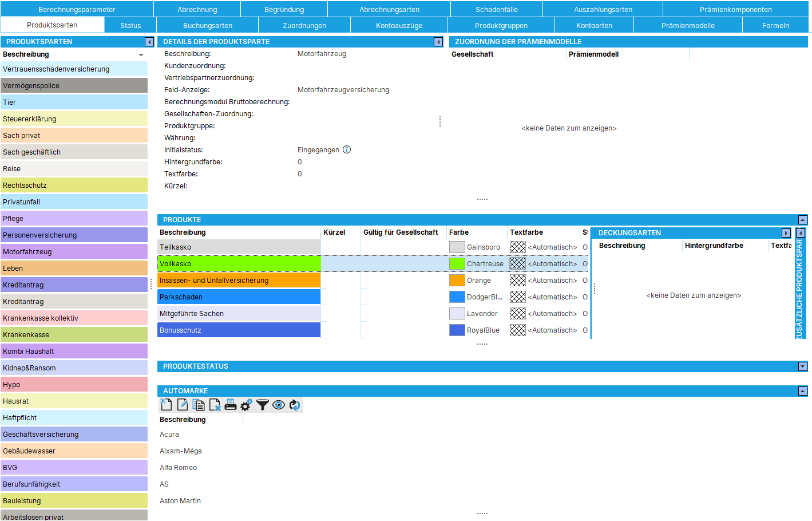Click the copy document icon under Automarke
Viewport: 812px width, 521px height.
click(198, 405)
